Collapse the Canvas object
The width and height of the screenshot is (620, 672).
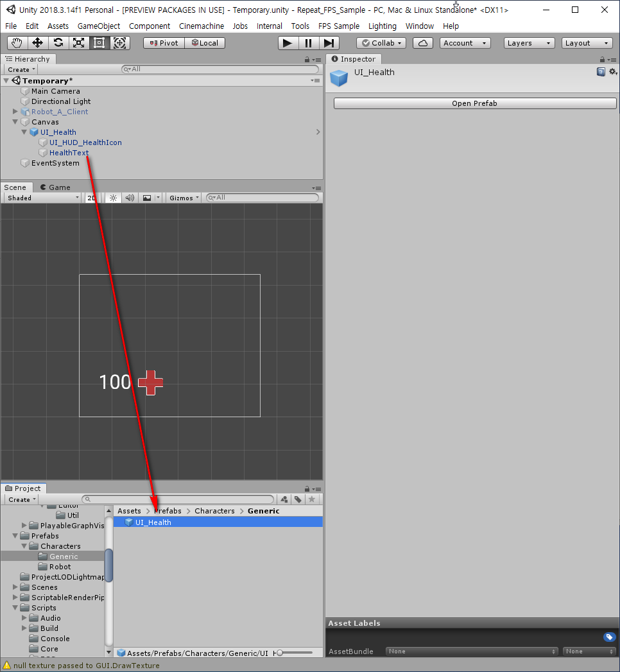[15, 122]
